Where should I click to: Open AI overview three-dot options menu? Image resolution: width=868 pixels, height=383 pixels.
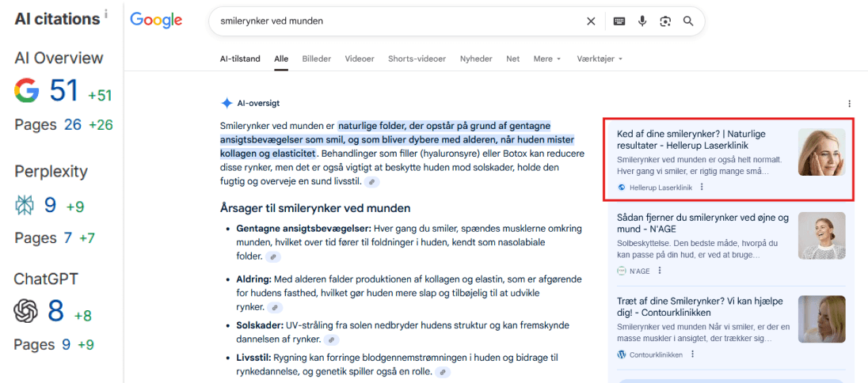tap(850, 104)
